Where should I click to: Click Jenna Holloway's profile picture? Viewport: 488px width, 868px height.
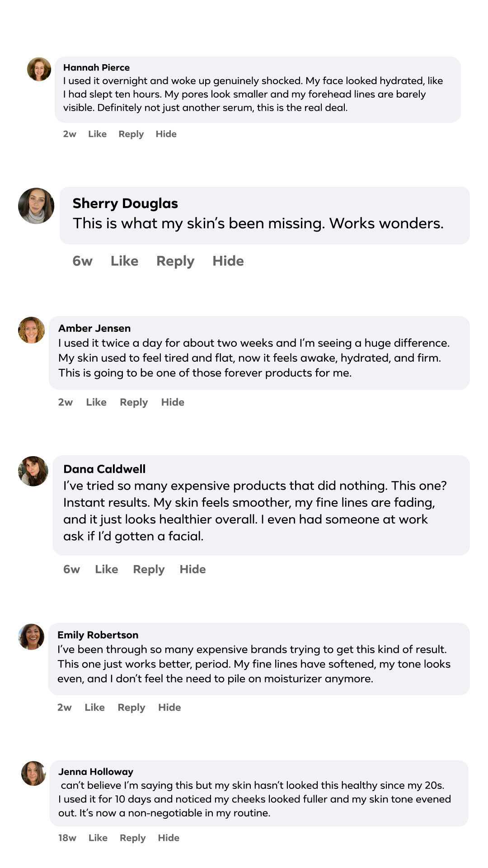[34, 773]
